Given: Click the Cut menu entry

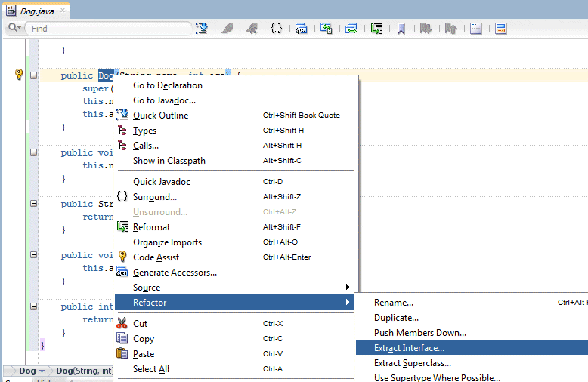Looking at the screenshot, I should click(x=234, y=324).
